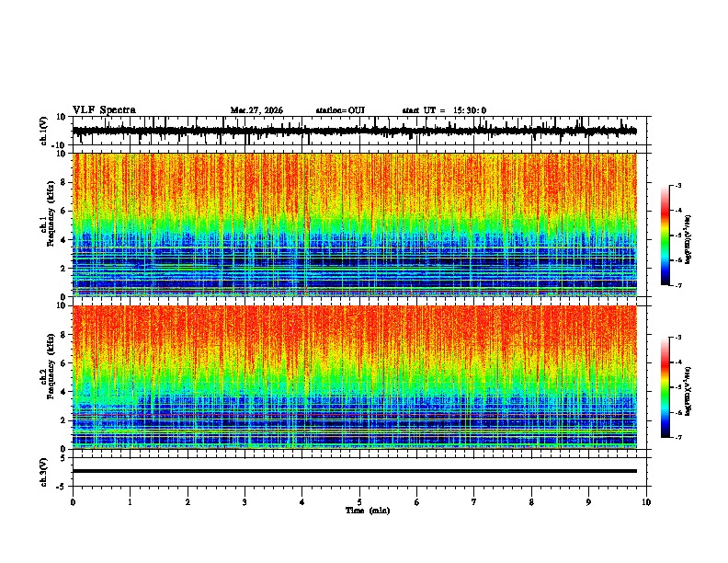Click time axis tick "4"
Image resolution: width=728 pixels, height=563 pixels.
[x=302, y=502]
